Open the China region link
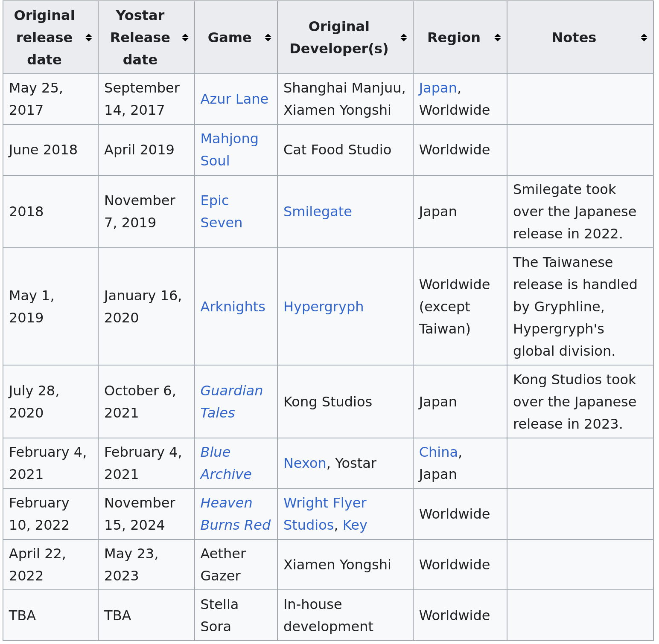 click(x=438, y=452)
